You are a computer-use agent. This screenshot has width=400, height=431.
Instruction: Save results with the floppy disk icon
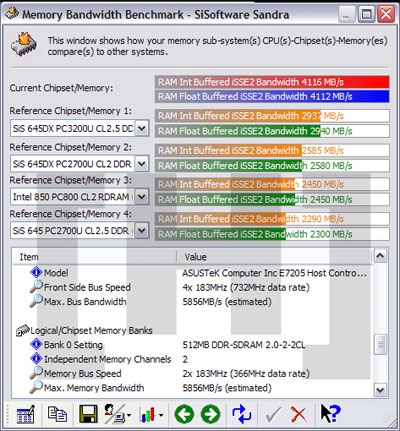pos(88,414)
